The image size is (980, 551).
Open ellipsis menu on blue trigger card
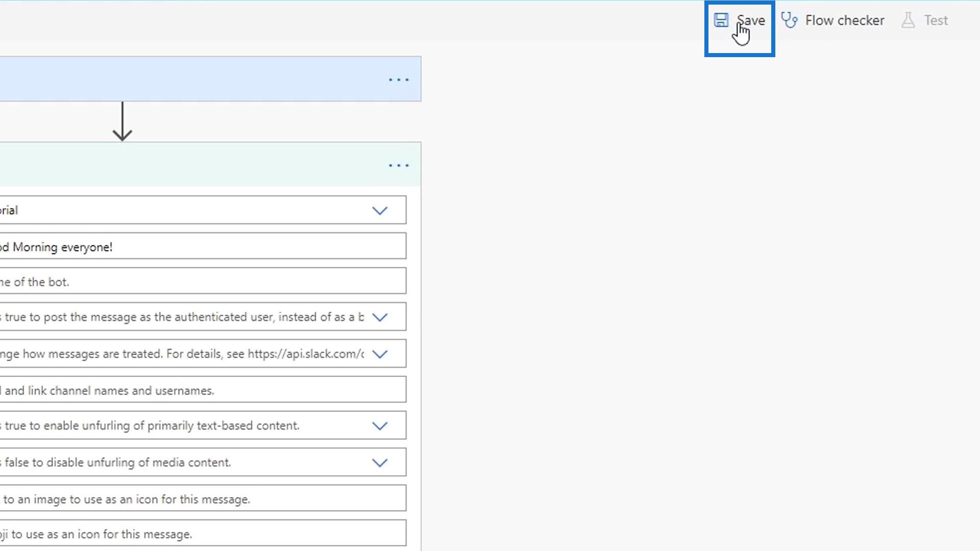399,80
